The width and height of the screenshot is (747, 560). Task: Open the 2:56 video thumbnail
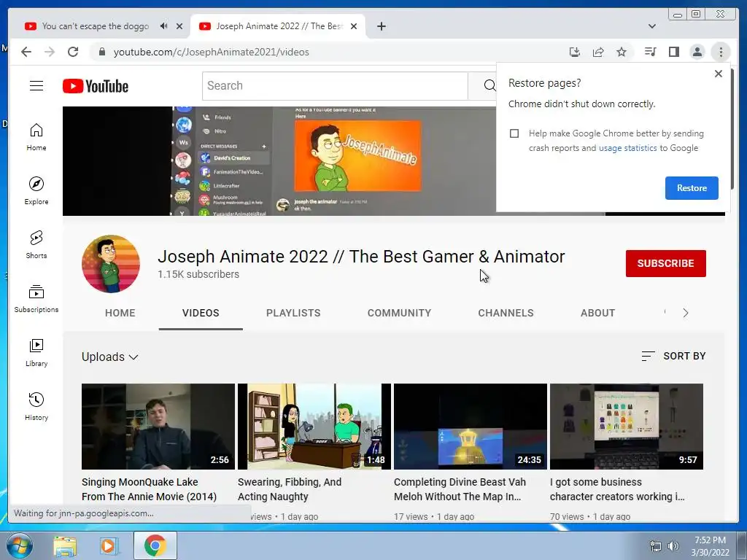coord(158,427)
